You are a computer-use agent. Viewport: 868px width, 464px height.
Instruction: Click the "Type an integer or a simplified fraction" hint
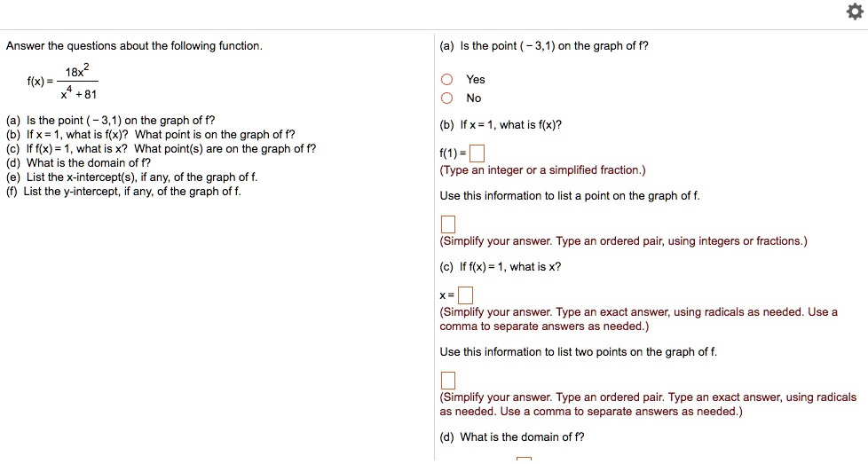542,170
